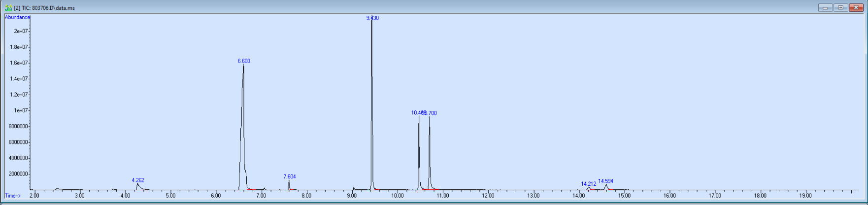Screen dimensions: 868x205
Task: Select the peak labeled 9.430
Action: click(372, 18)
